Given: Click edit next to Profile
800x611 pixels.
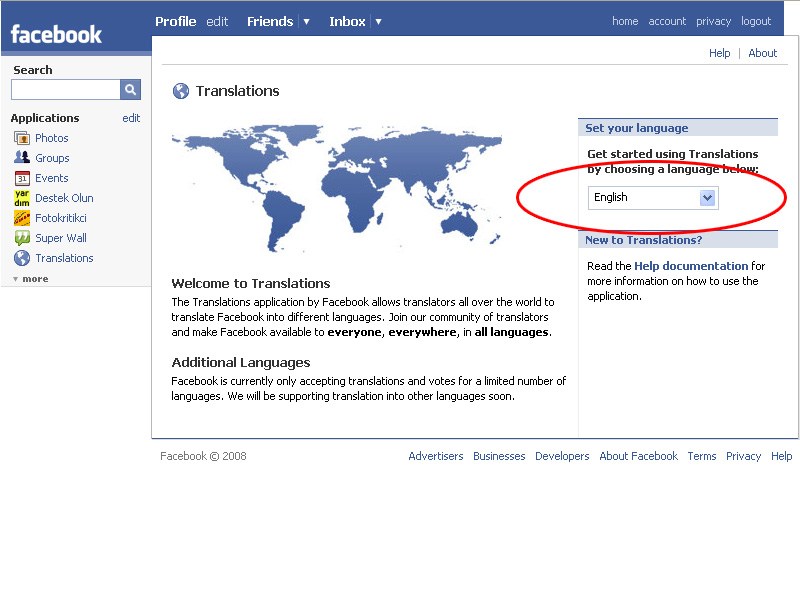Looking at the screenshot, I should [x=217, y=21].
